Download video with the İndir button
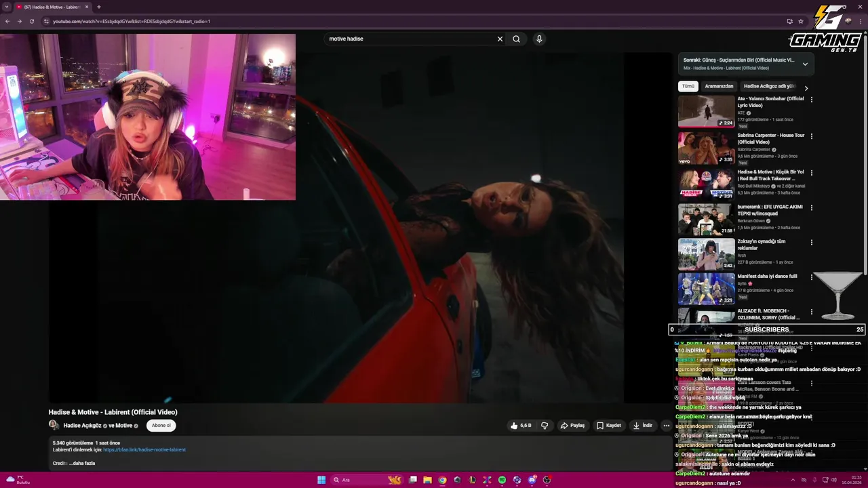Screen dimensions: 868x488 [643, 426]
